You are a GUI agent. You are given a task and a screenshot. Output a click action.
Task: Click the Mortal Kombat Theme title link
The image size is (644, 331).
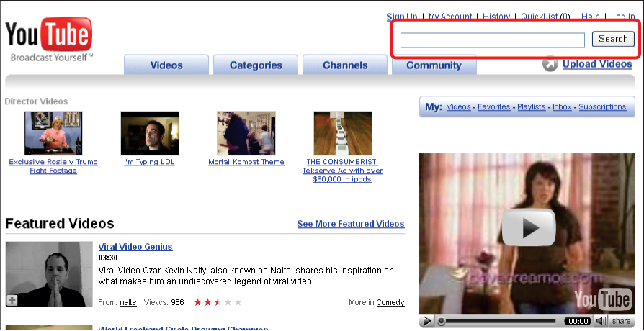pyautogui.click(x=246, y=162)
